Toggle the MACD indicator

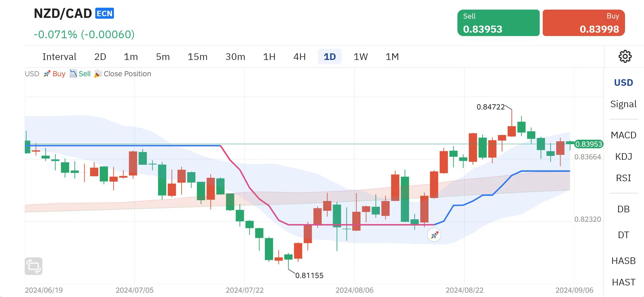(x=623, y=135)
